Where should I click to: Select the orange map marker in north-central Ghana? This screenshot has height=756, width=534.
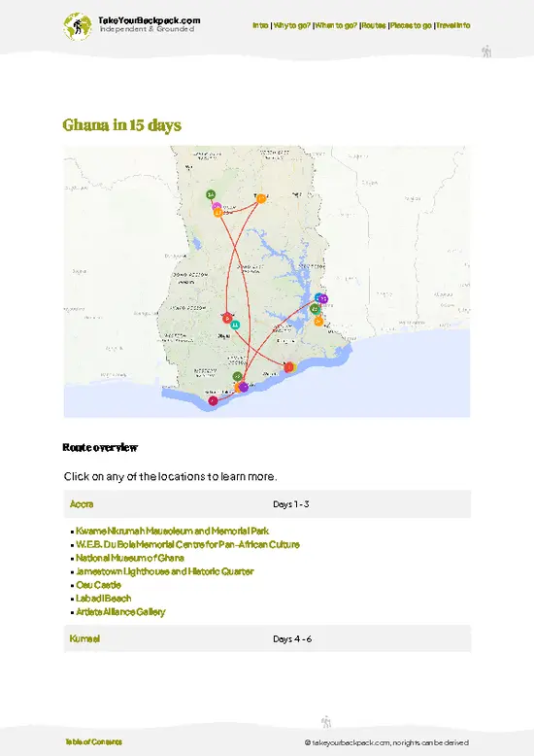click(261, 198)
